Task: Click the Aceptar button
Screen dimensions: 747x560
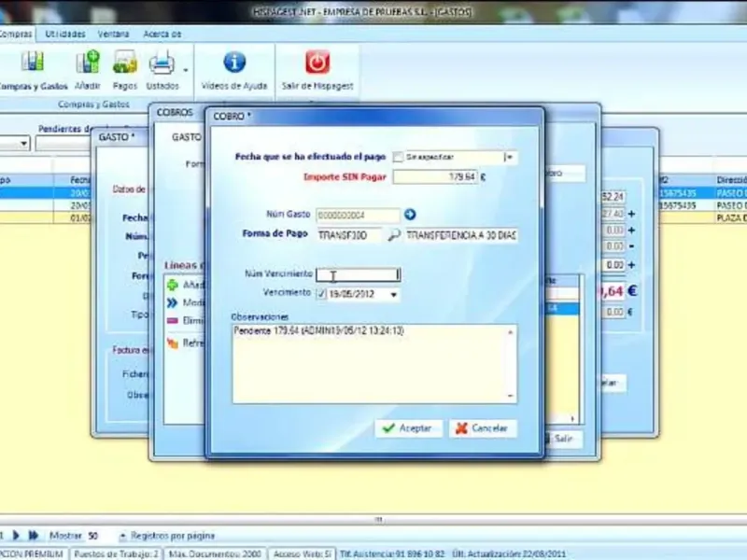Action: click(409, 428)
